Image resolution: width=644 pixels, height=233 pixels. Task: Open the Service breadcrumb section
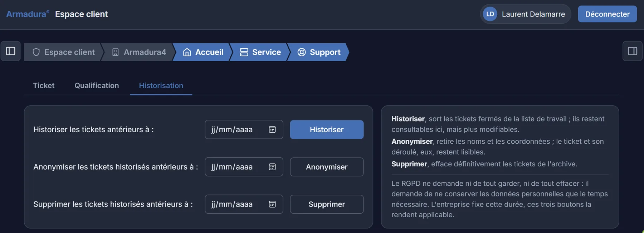260,52
